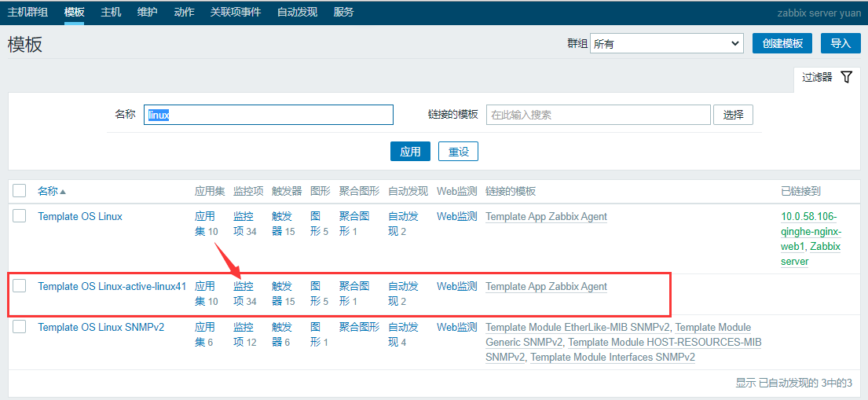Open the filter funnel icon
The image size is (868, 400).
(846, 78)
